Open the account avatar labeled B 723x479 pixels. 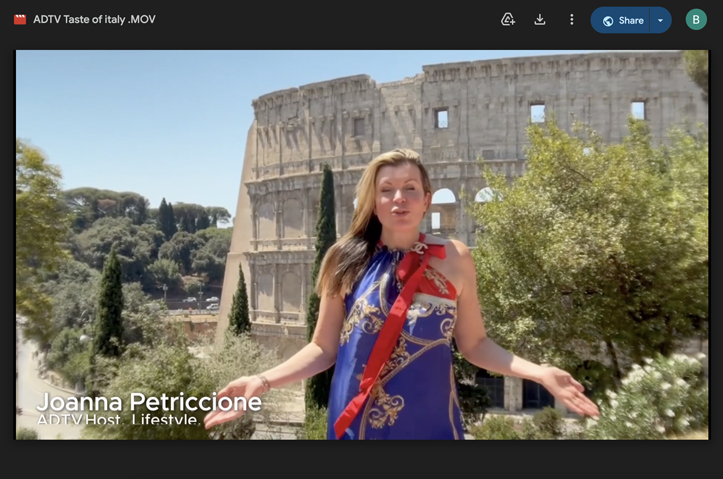(696, 19)
